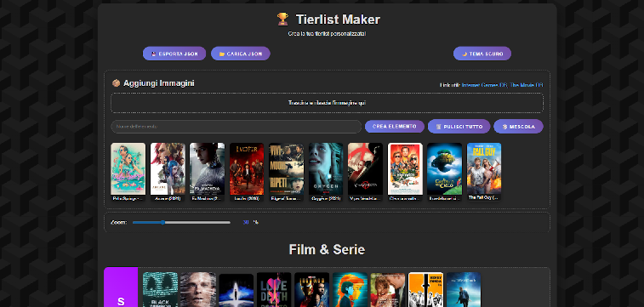Focus the element name input field
Screen dimensions: 644x307
click(237, 127)
